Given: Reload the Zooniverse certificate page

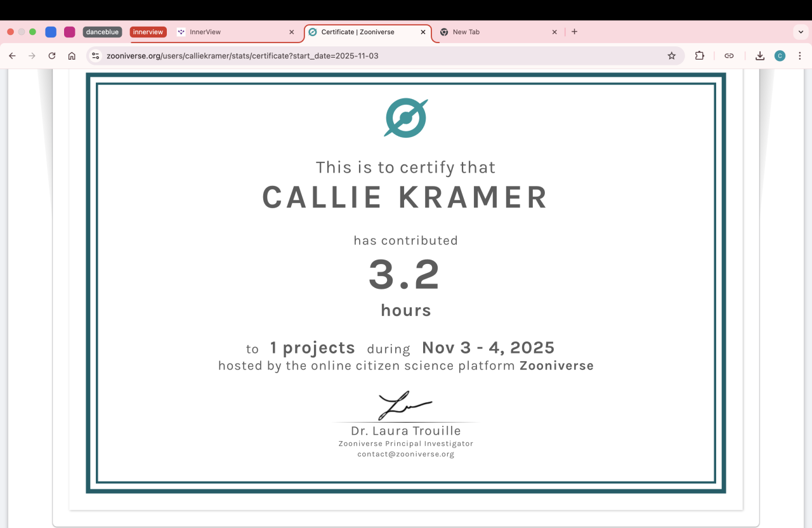Looking at the screenshot, I should (52, 56).
